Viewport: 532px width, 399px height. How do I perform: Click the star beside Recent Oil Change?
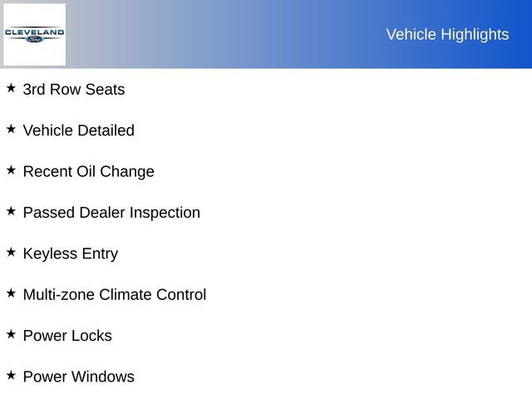(x=11, y=170)
